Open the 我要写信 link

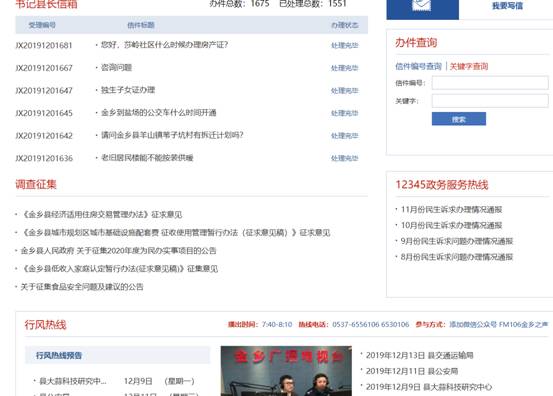click(507, 6)
